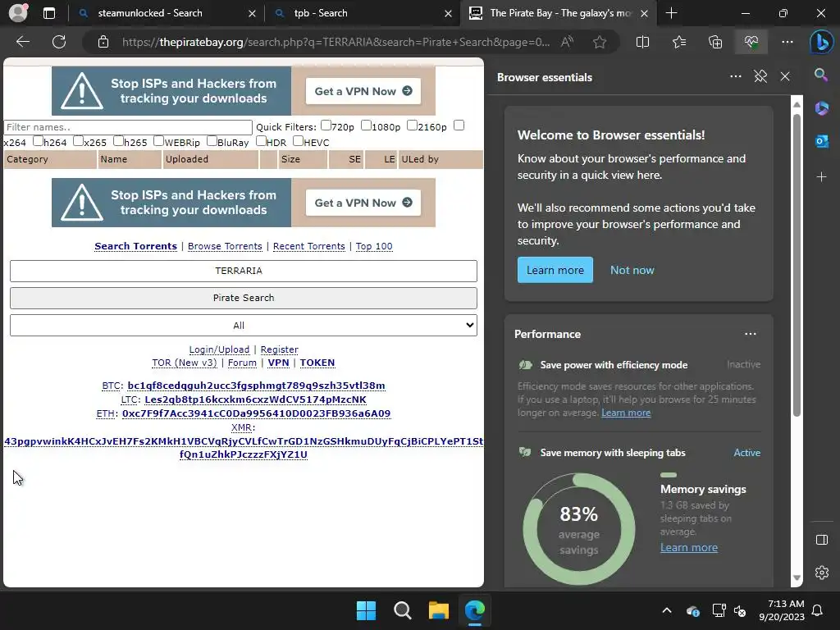Screen dimensions: 840x630
Task: Reload the page with refresh icon
Action: click(x=59, y=42)
